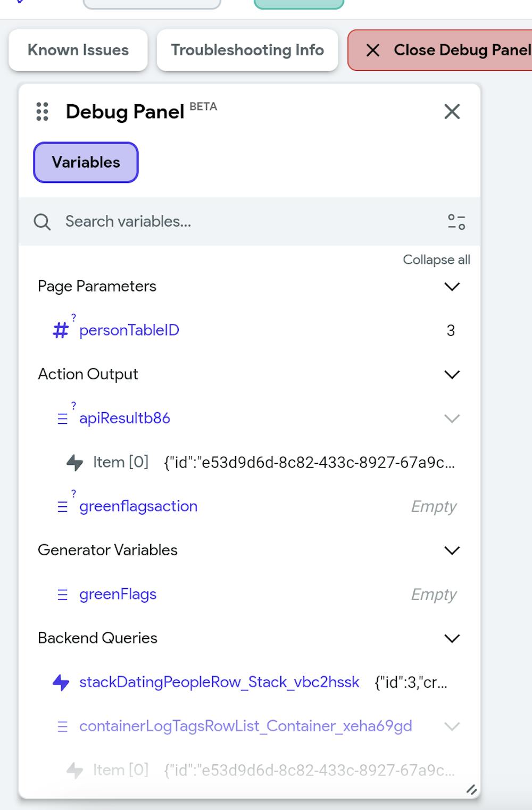Screen dimensions: 532x810
Task: Open Known Issues
Action: tap(78, 50)
